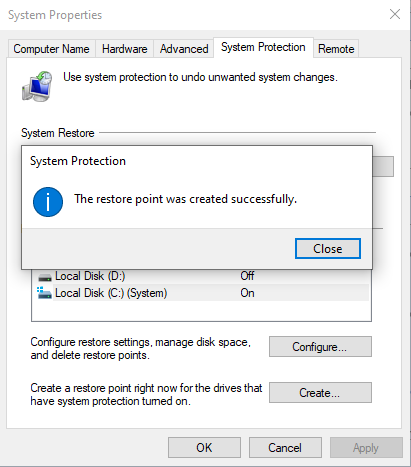
Task: Confirm with the OK button
Action: click(204, 448)
